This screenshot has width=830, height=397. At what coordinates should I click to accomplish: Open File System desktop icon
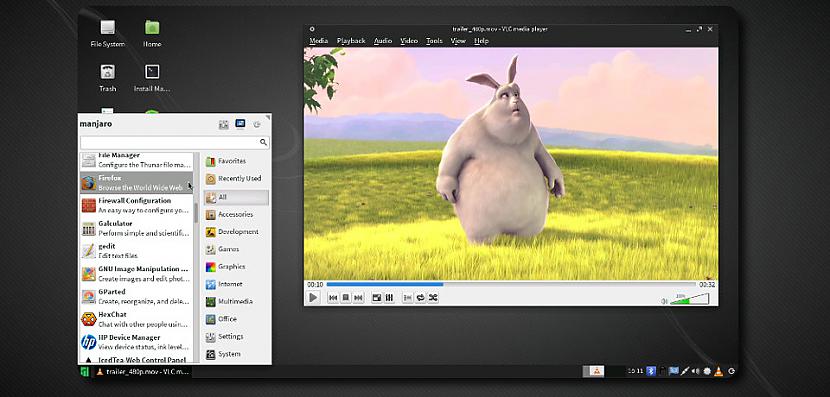coord(107,33)
